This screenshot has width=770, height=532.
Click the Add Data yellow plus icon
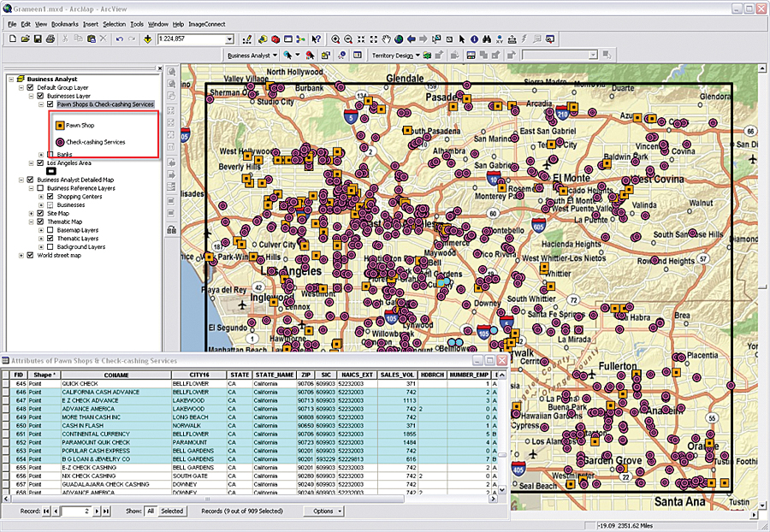[x=147, y=38]
